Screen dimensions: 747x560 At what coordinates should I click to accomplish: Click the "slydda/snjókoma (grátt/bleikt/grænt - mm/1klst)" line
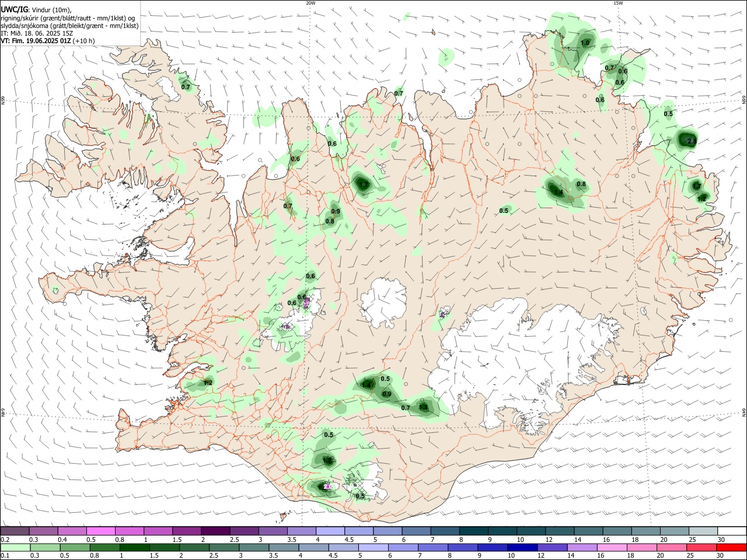pyautogui.click(x=69, y=26)
